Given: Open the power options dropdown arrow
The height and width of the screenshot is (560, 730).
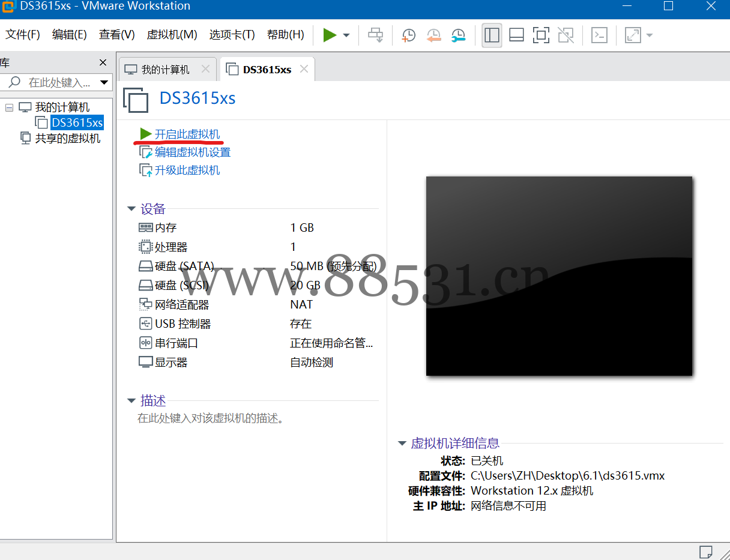Looking at the screenshot, I should coord(346,35).
